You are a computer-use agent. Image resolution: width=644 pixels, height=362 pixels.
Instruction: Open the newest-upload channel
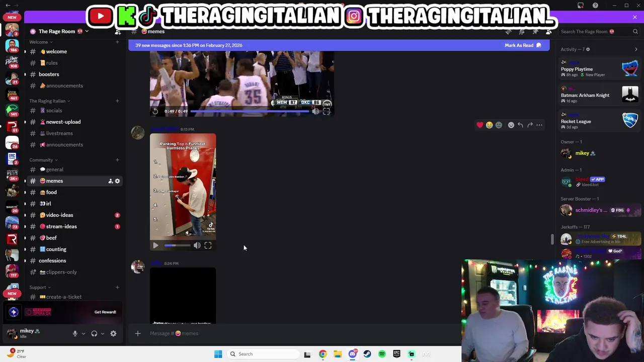click(x=74, y=122)
